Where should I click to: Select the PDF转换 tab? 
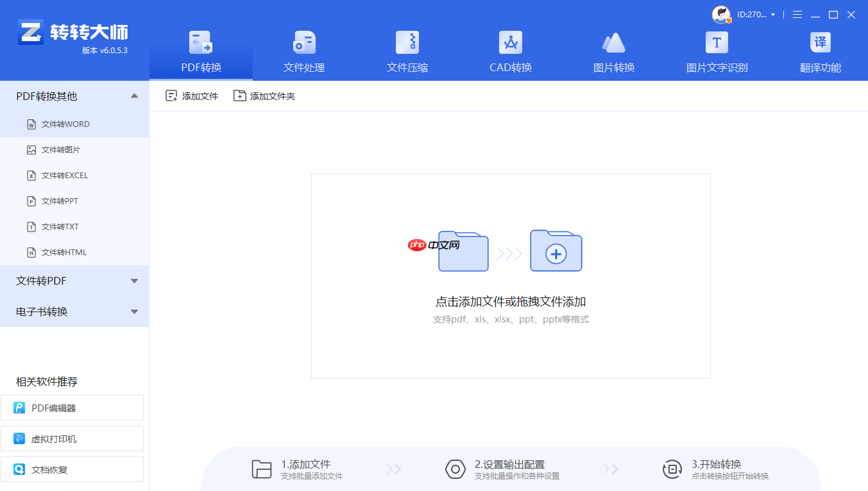[x=200, y=51]
